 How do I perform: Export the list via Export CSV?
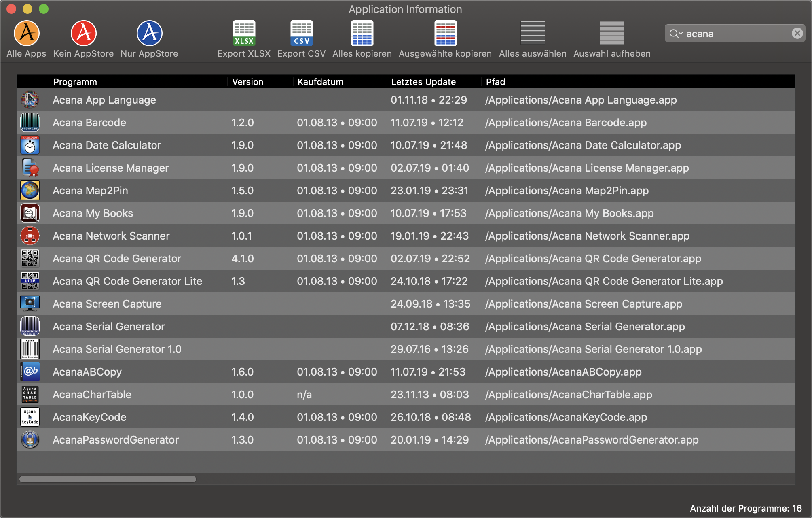click(x=302, y=33)
